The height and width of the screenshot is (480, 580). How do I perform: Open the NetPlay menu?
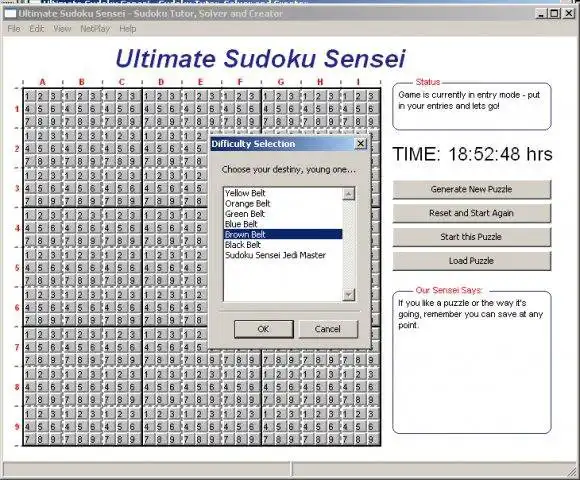coord(95,28)
